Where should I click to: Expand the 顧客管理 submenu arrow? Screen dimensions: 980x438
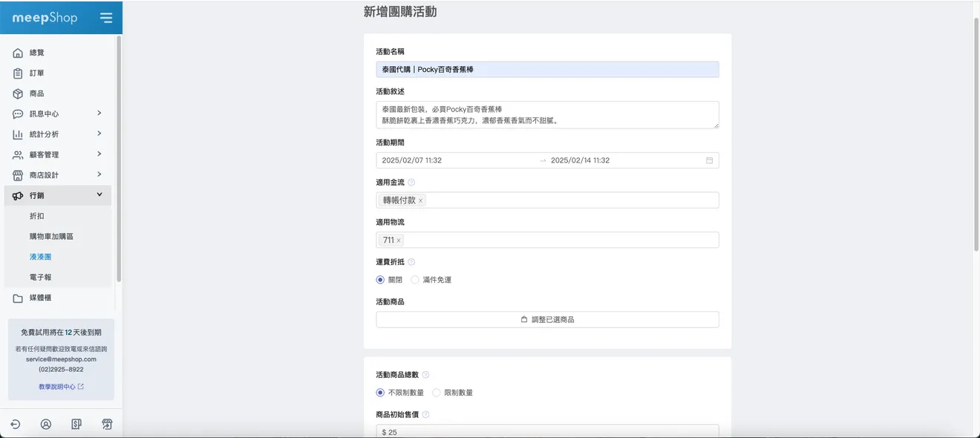(99, 154)
